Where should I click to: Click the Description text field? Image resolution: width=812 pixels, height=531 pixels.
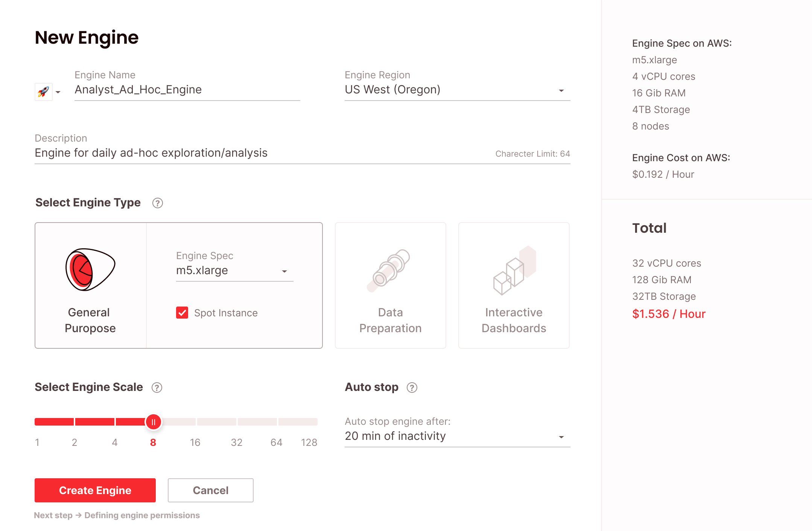263,153
